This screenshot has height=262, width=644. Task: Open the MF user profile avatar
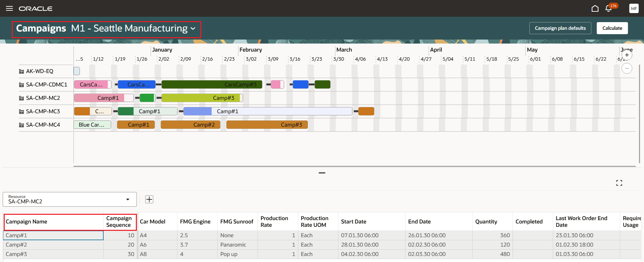634,8
